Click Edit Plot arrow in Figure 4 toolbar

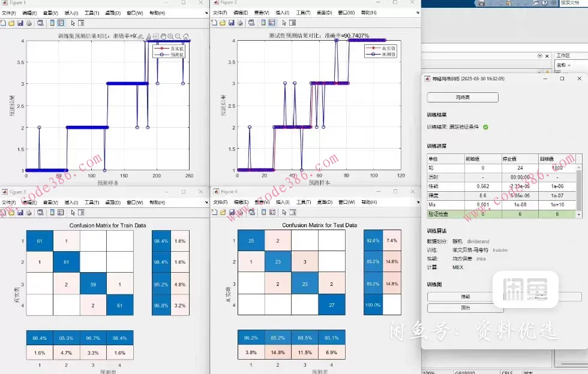point(284,213)
